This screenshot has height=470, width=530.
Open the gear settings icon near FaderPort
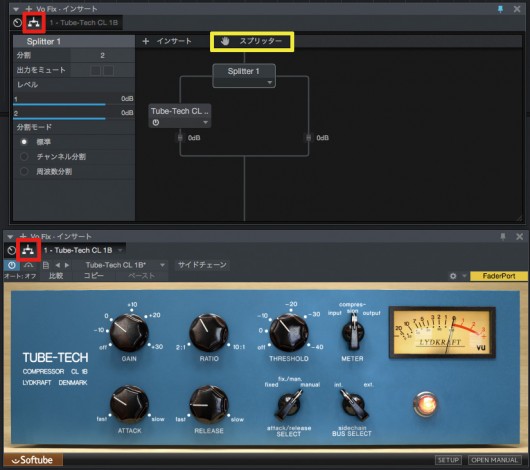click(x=453, y=276)
